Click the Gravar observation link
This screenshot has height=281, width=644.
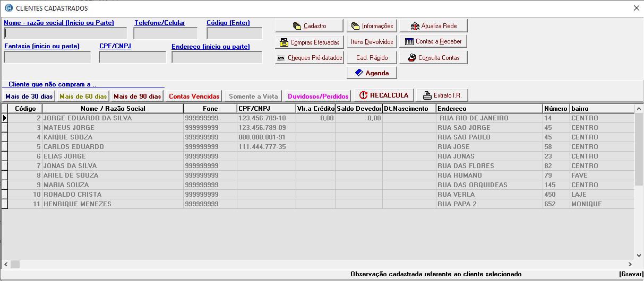click(631, 274)
